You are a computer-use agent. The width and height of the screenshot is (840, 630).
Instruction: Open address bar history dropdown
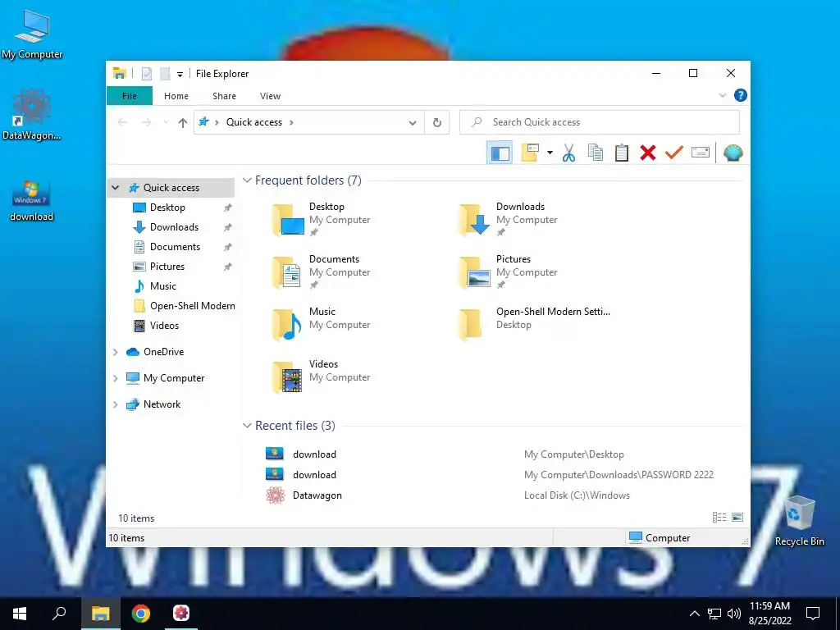tap(413, 123)
